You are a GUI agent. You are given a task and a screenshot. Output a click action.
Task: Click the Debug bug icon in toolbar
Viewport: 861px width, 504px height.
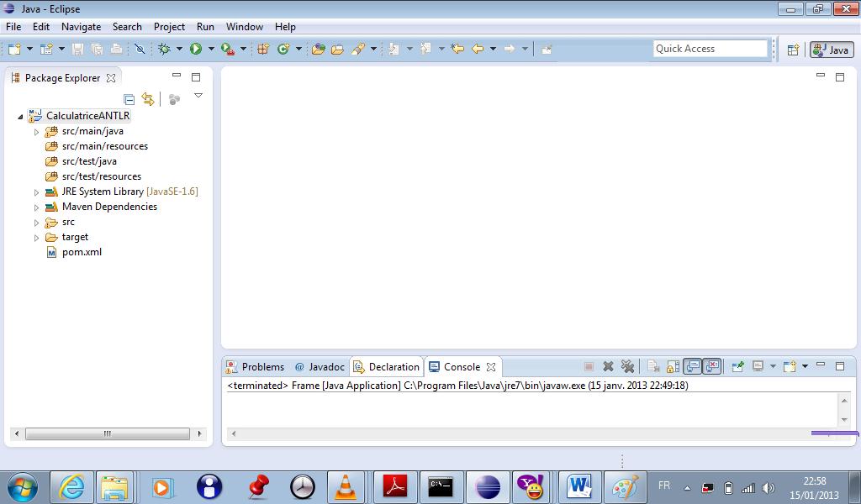click(164, 50)
